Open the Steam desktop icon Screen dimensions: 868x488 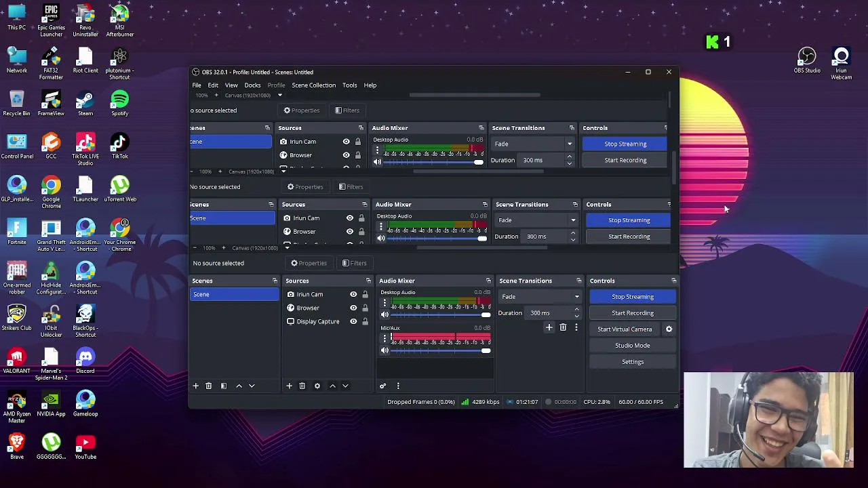(85, 103)
